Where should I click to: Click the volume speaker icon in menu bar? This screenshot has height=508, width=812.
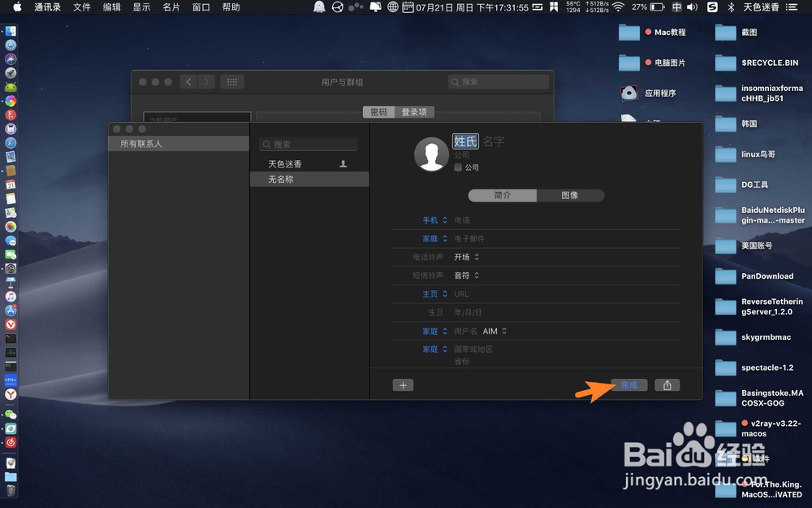click(692, 7)
